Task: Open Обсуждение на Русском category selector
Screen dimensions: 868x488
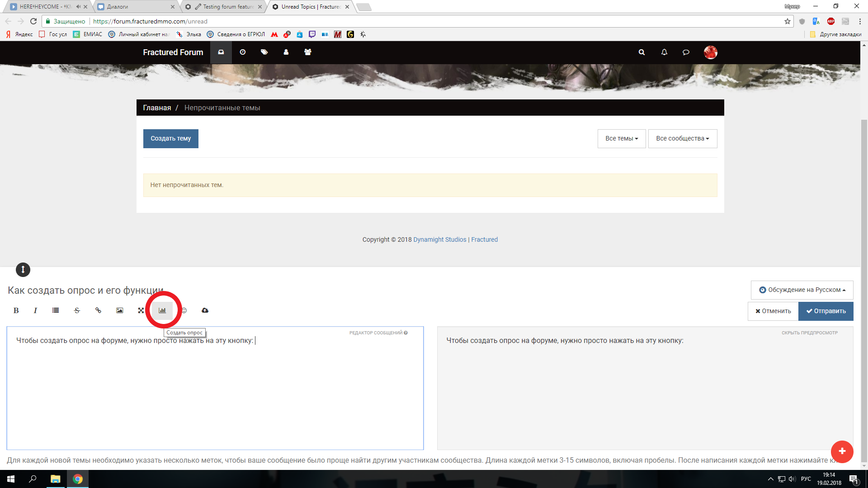Action: 802,290
